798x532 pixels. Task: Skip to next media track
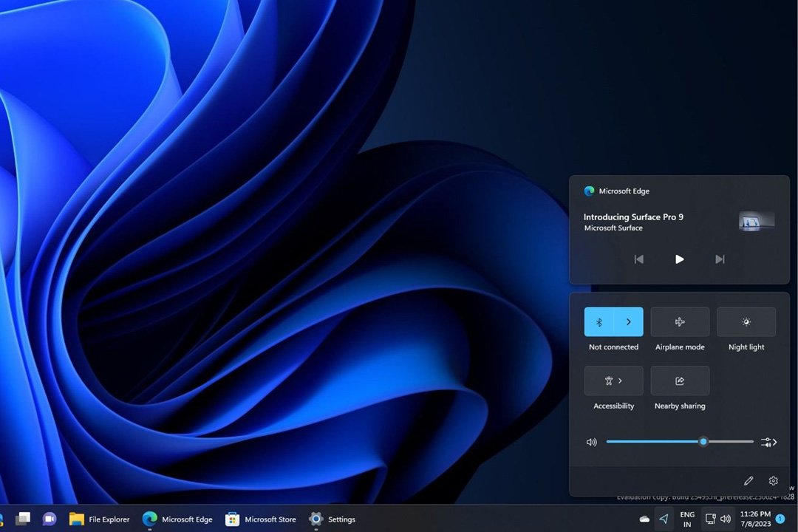[x=720, y=259]
